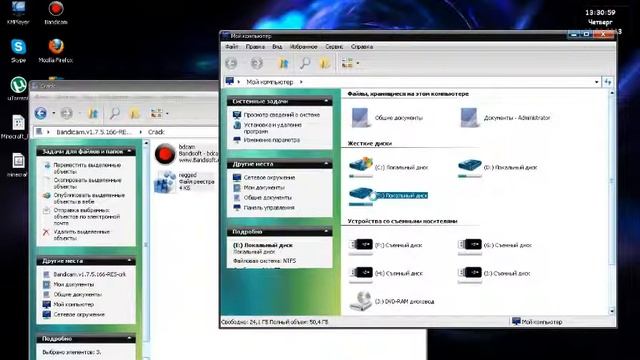Click scrollbar in My Computer file pane
Viewport: 640px width, 360px height.
612,180
